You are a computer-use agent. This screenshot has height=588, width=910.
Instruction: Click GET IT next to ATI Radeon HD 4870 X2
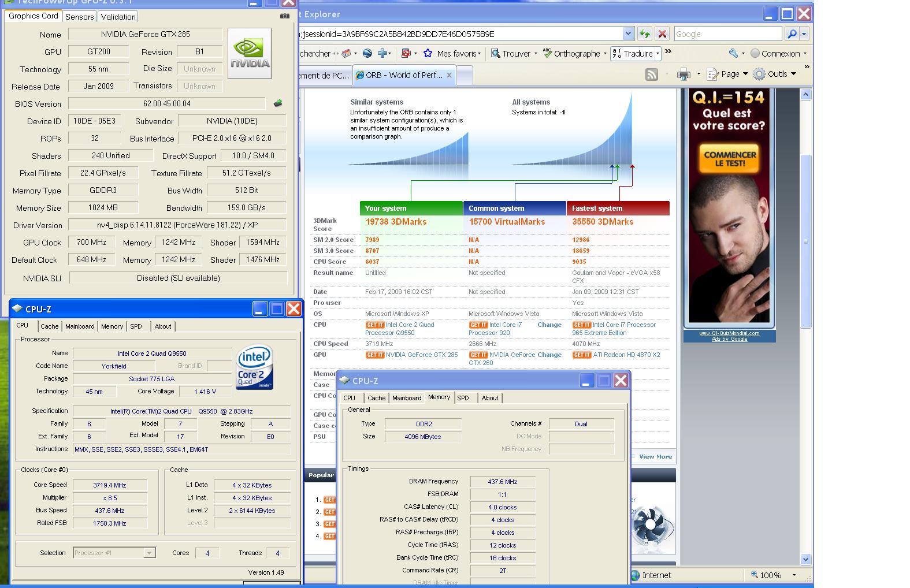pos(581,355)
